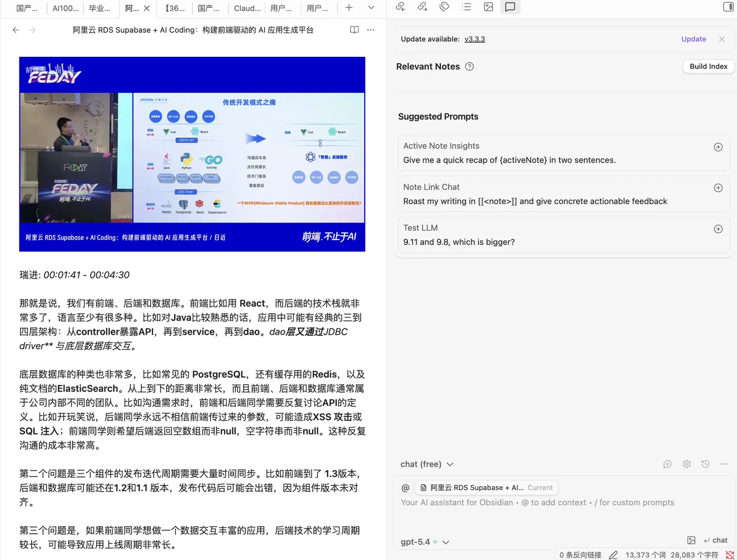Open a new tab with the plus button
Viewport: 737px width, 560px height.
click(349, 7)
